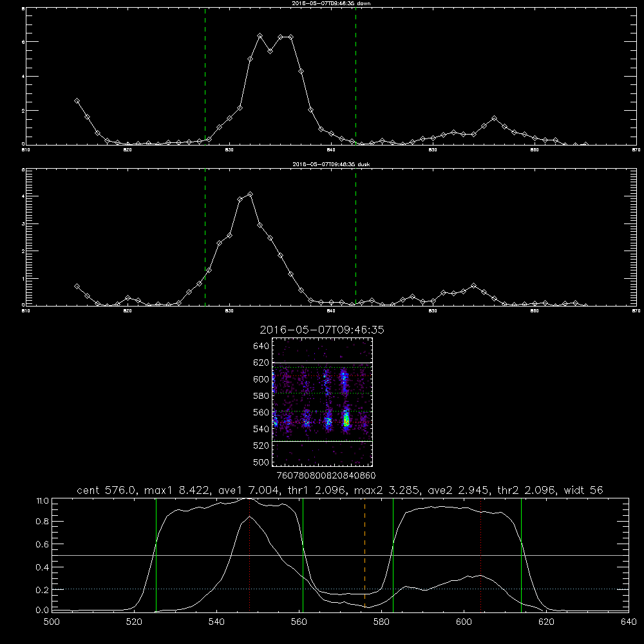Click the green boundary line near 525
This screenshot has width=644, height=644.
(x=156, y=554)
